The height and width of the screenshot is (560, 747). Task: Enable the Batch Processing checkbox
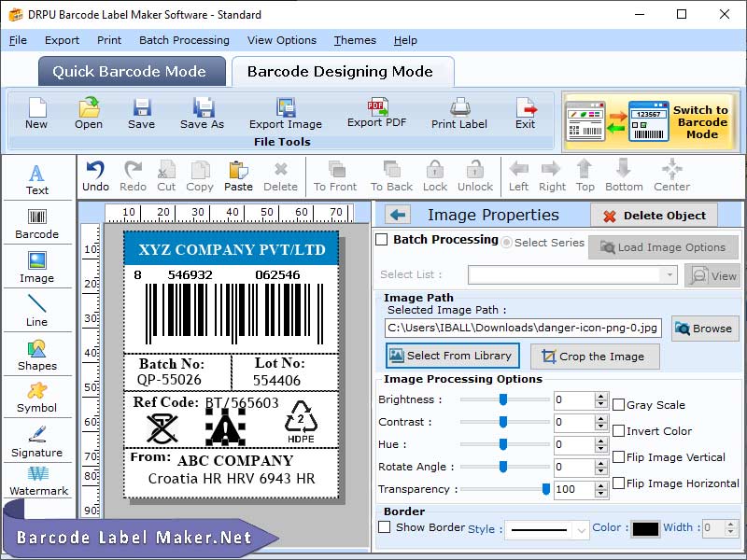[382, 239]
